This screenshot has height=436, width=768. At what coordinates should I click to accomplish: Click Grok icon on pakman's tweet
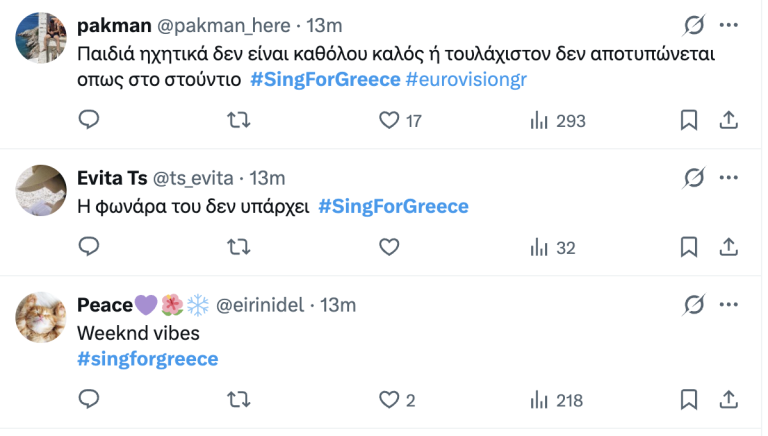pyautogui.click(x=692, y=25)
